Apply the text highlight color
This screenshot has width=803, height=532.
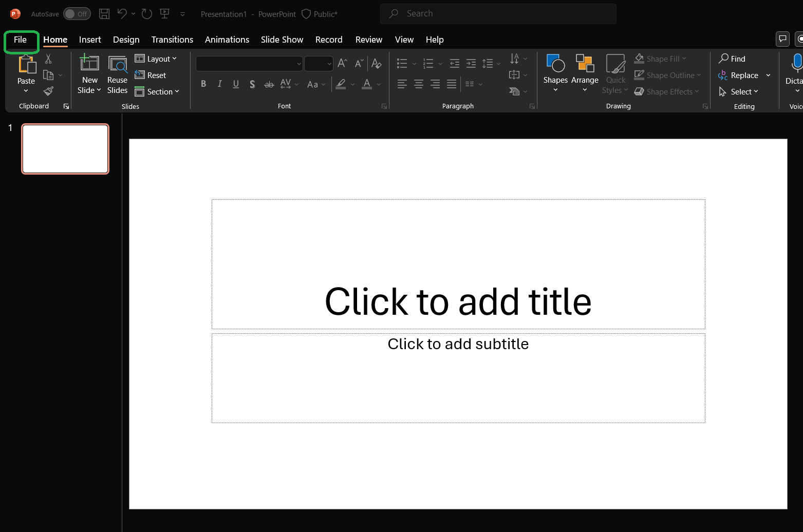pos(341,84)
